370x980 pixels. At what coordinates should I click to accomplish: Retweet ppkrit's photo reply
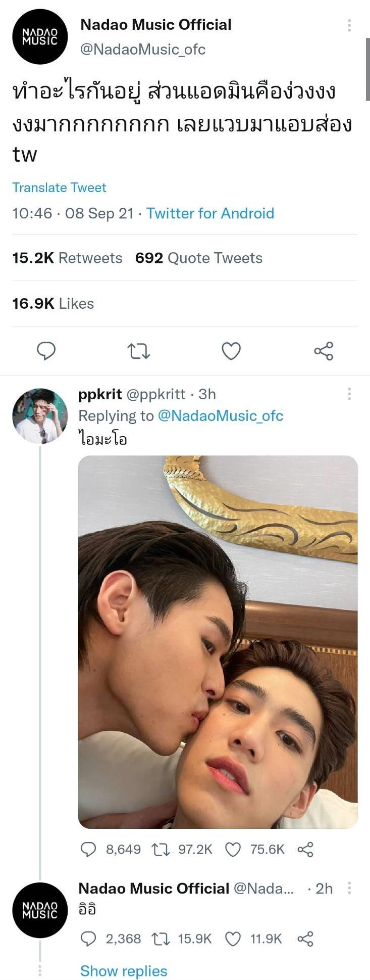coord(161,849)
